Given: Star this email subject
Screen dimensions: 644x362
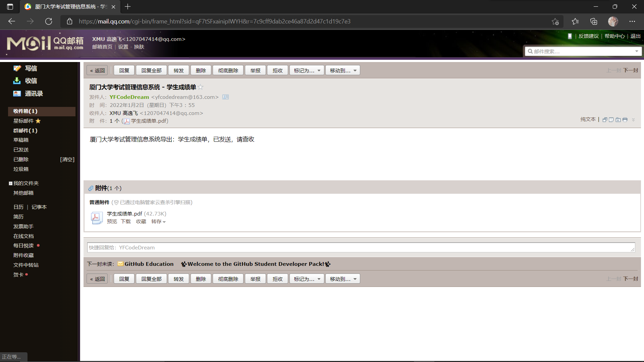Looking at the screenshot, I should (x=201, y=87).
